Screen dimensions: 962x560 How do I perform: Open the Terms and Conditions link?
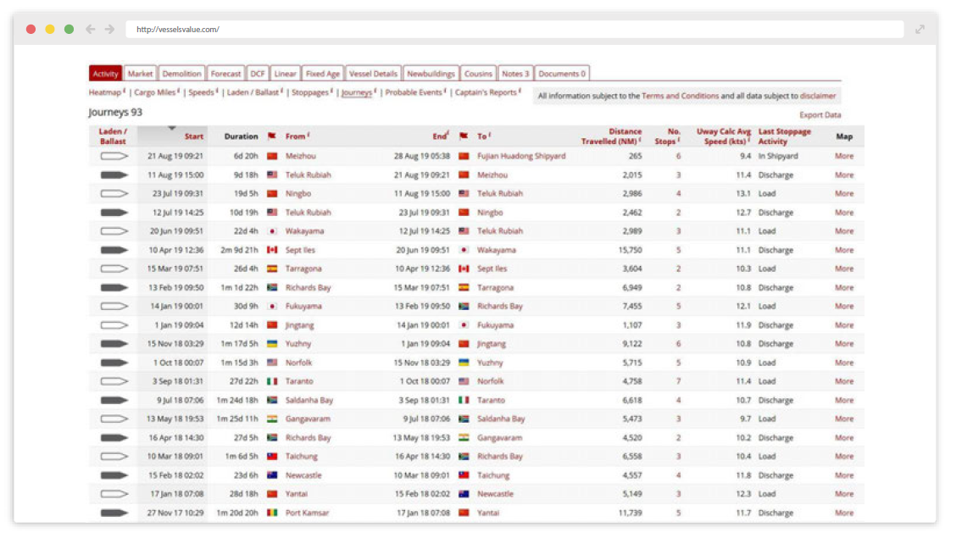tap(680, 96)
